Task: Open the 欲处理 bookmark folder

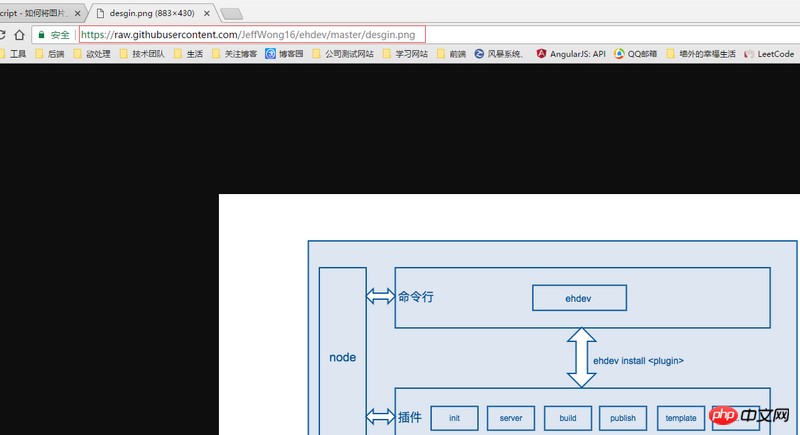Action: coord(92,54)
